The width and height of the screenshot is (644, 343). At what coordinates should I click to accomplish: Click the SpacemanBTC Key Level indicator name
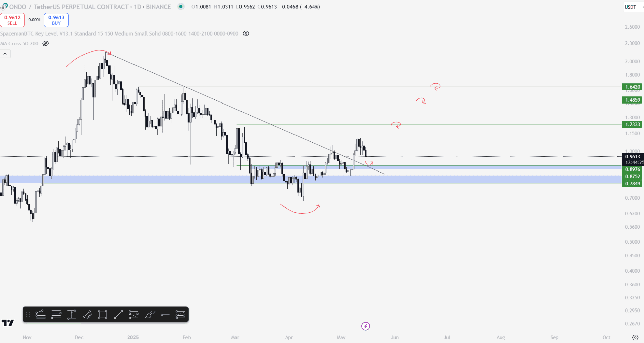(x=119, y=33)
